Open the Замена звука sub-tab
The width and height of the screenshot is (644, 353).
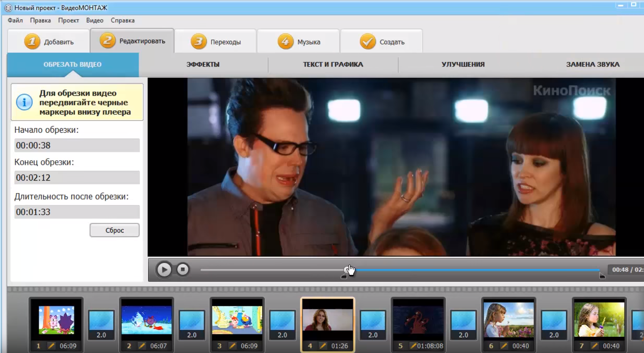tap(593, 65)
